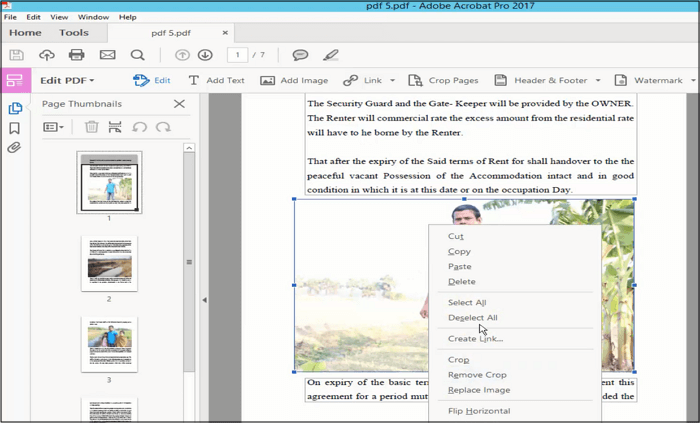Viewport: 700px width, 423px height.
Task: Select page 2 thumbnail
Action: point(109,263)
